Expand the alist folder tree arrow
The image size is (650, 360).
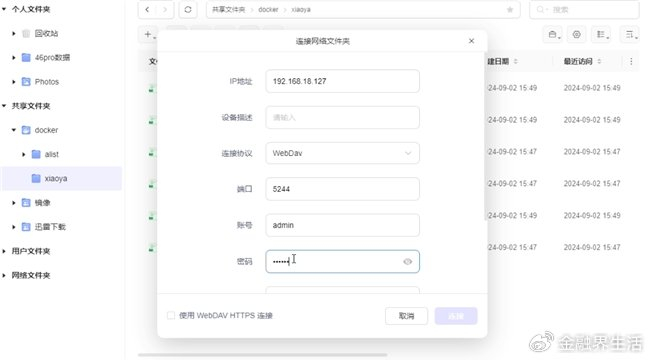point(24,154)
